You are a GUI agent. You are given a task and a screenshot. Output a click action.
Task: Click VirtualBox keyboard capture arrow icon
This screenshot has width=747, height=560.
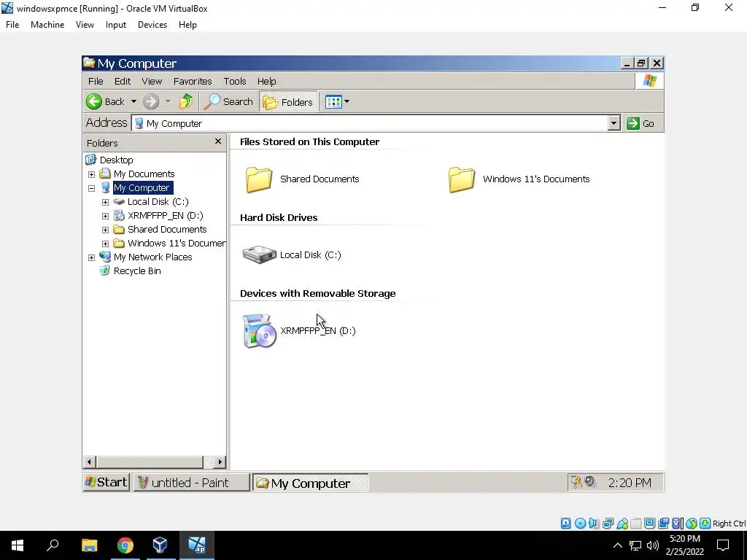pos(705,524)
